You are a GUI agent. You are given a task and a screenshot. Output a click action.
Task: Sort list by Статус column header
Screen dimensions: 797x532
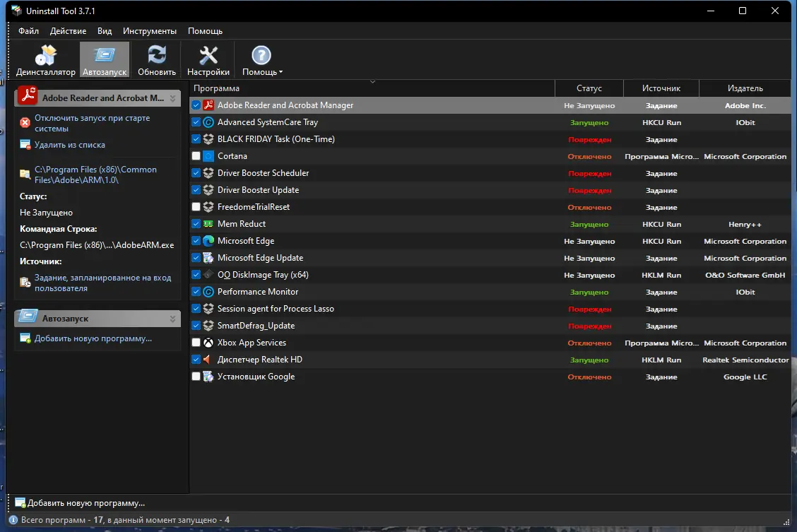point(589,88)
